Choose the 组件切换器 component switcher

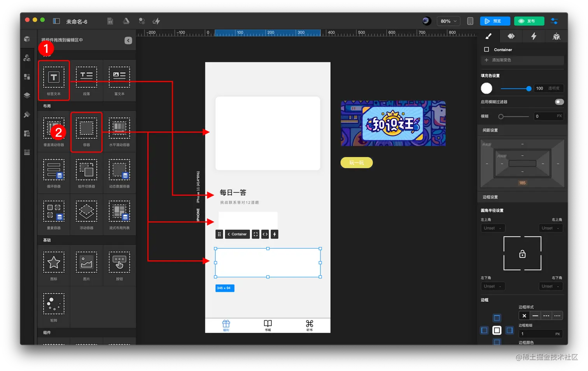86,173
